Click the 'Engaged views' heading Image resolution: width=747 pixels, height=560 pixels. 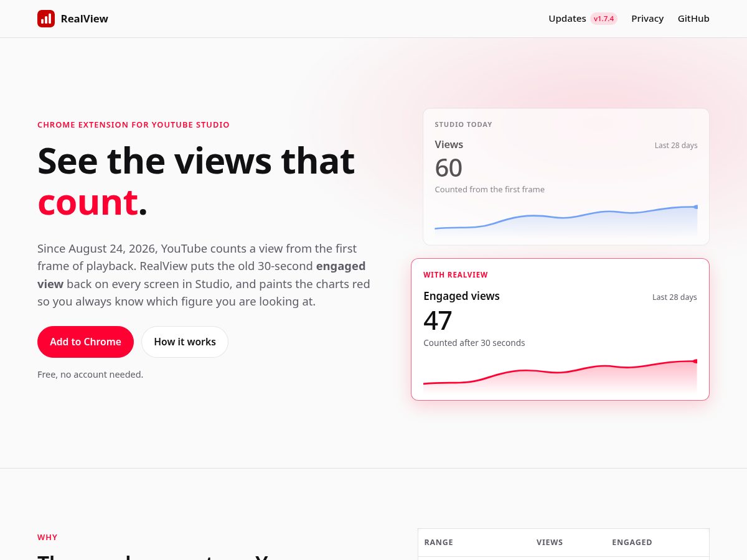coord(461,296)
